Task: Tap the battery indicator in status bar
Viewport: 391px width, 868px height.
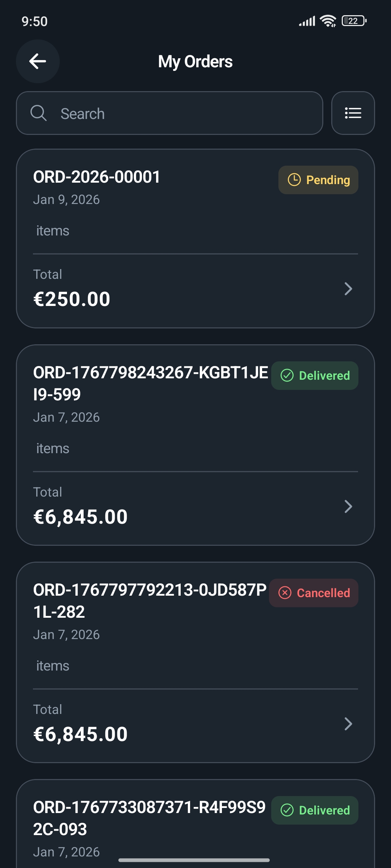Action: (x=354, y=21)
